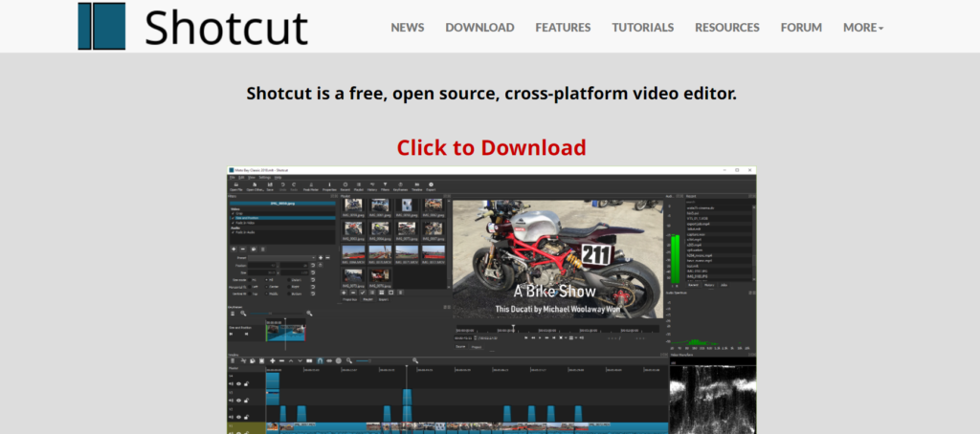Hide track V4 using its eye icon

coord(238,384)
